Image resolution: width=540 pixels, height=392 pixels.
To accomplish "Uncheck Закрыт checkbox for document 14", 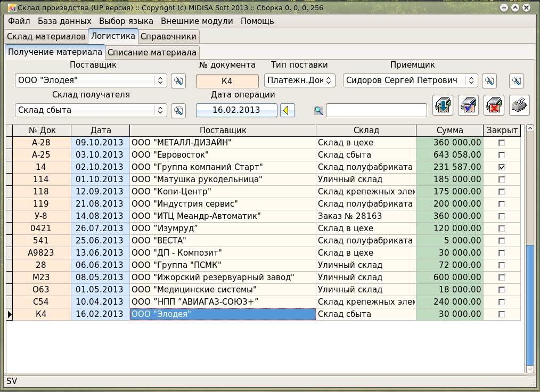I will tap(501, 167).
